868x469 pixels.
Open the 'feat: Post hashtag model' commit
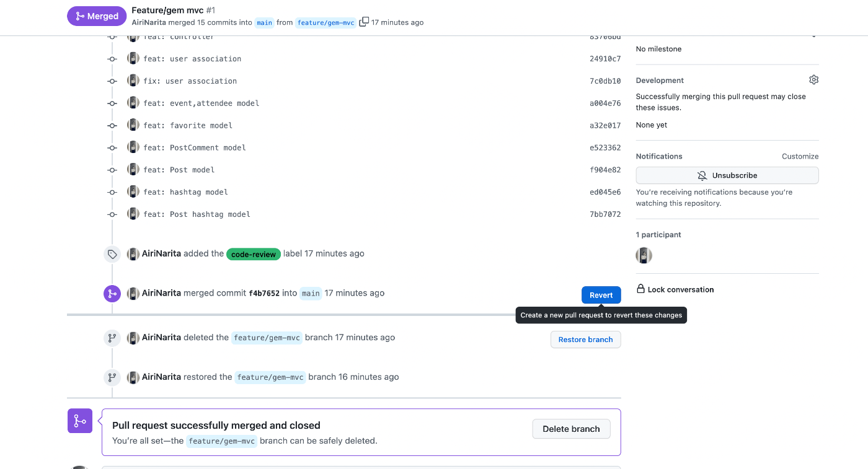click(197, 214)
